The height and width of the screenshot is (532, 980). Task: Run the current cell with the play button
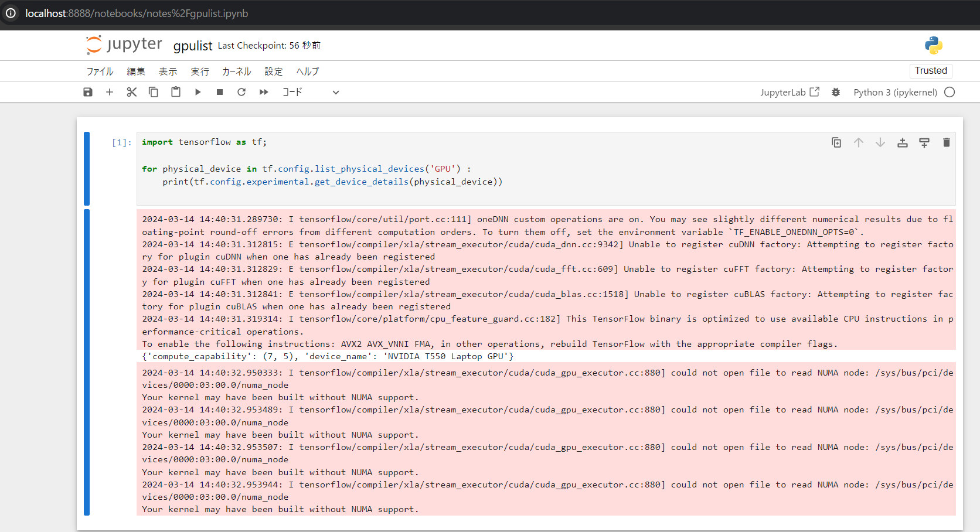tap(198, 92)
